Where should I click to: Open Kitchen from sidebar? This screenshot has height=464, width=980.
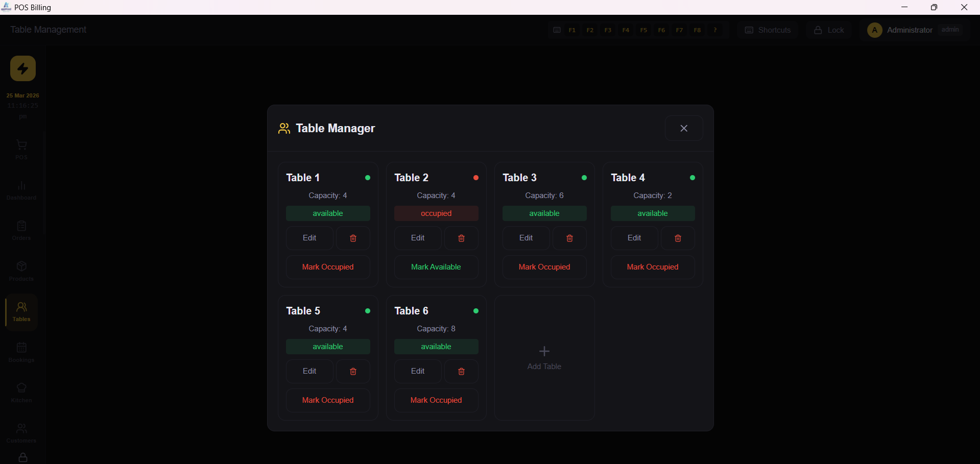(21, 393)
